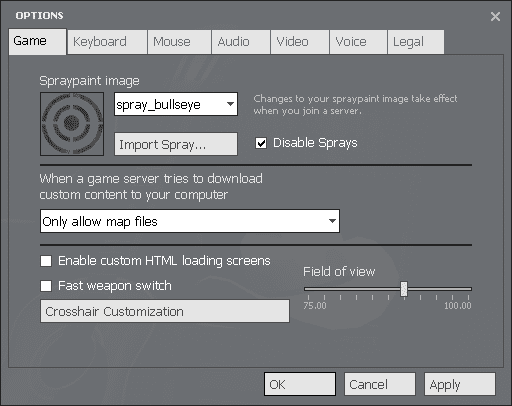Confirm settings with the OK button

coord(300,384)
